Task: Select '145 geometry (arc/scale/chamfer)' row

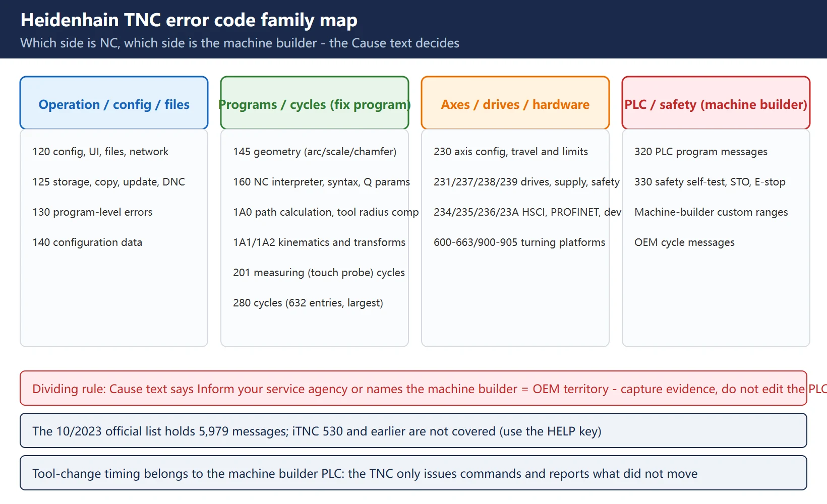Action: pyautogui.click(x=315, y=152)
